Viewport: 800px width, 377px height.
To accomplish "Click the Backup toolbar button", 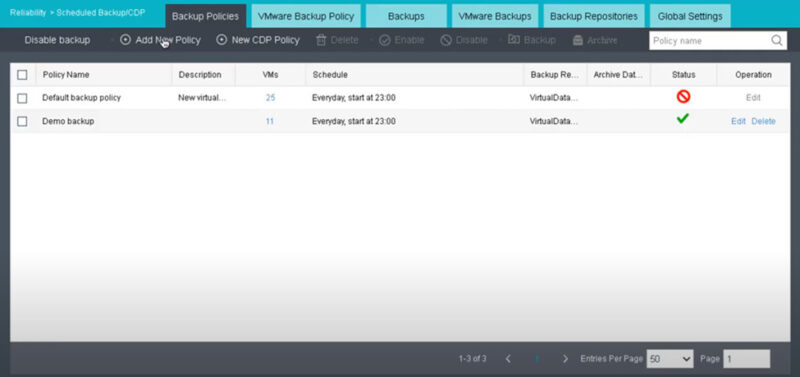I will pos(532,40).
